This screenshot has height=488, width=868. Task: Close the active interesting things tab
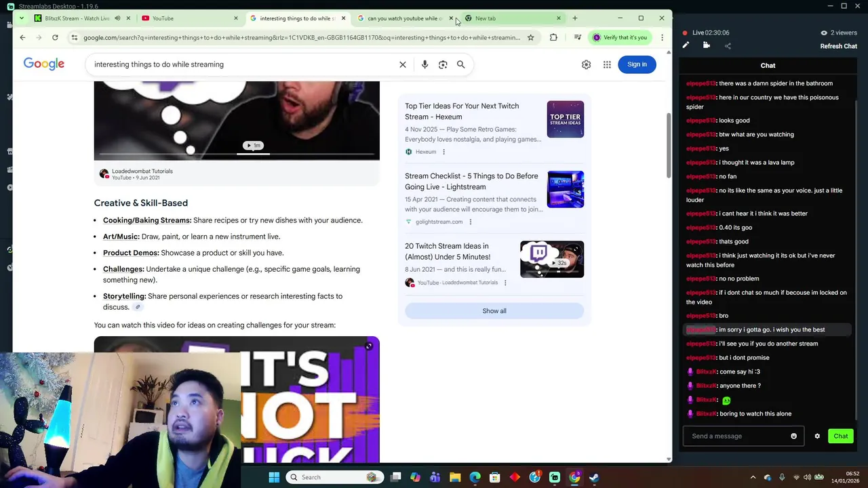(x=343, y=18)
